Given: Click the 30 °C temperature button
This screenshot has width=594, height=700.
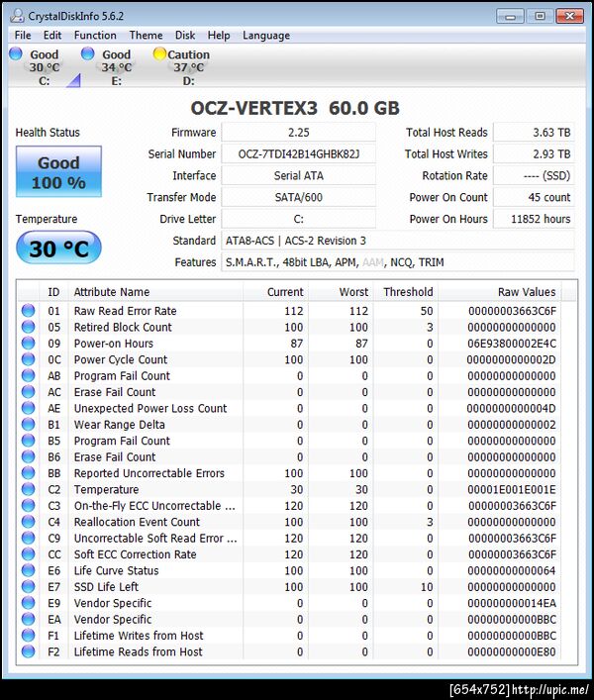Looking at the screenshot, I should tap(58, 248).
